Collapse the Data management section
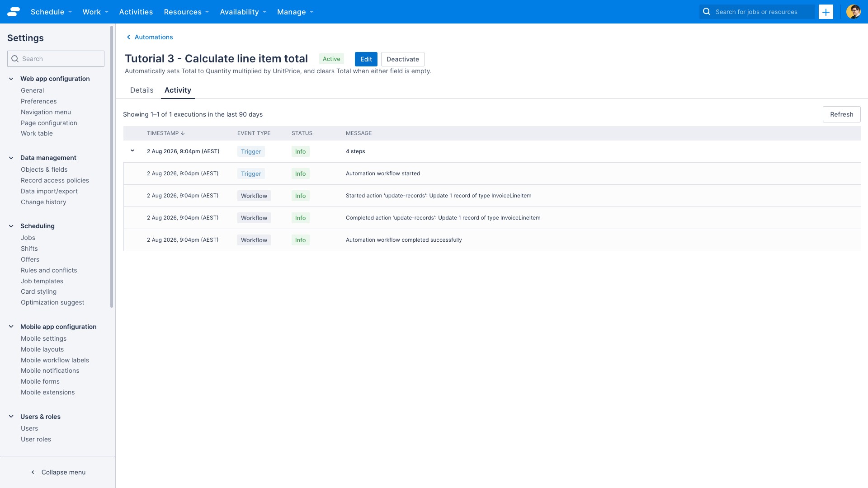Image resolution: width=868 pixels, height=488 pixels. [x=11, y=158]
